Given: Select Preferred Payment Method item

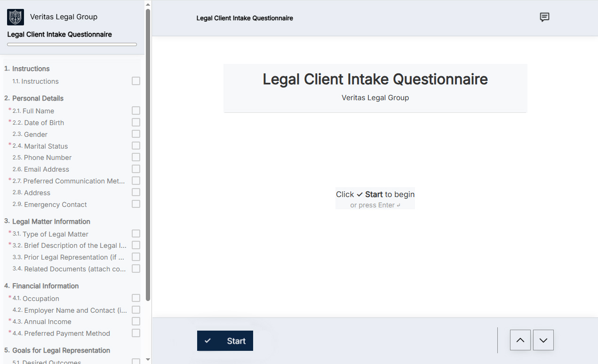Looking at the screenshot, I should [x=67, y=333].
